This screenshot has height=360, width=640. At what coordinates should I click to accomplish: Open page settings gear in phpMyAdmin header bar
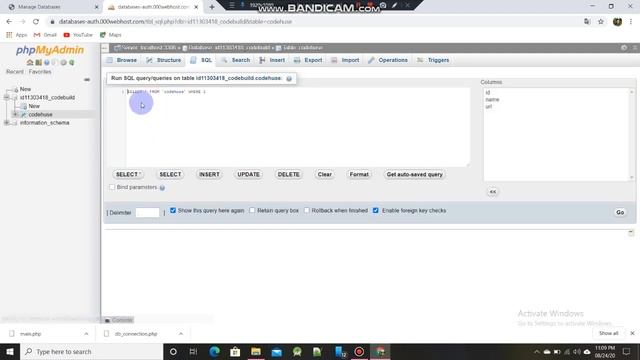[x=624, y=48]
